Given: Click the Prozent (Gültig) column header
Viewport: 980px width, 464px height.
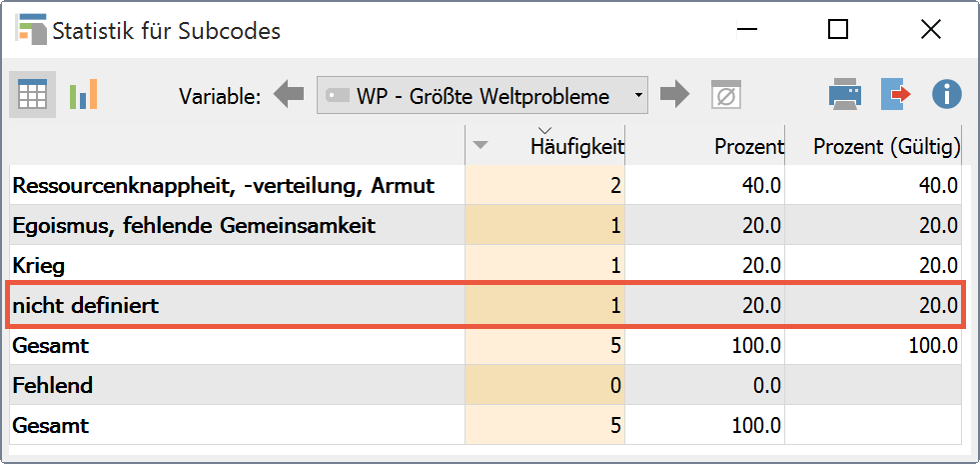Looking at the screenshot, I should point(886,147).
